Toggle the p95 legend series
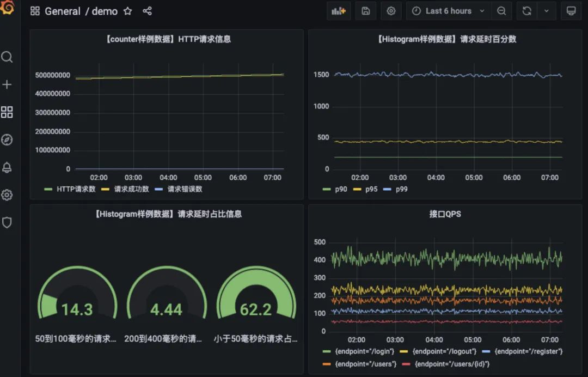This screenshot has width=588, height=377. [371, 189]
